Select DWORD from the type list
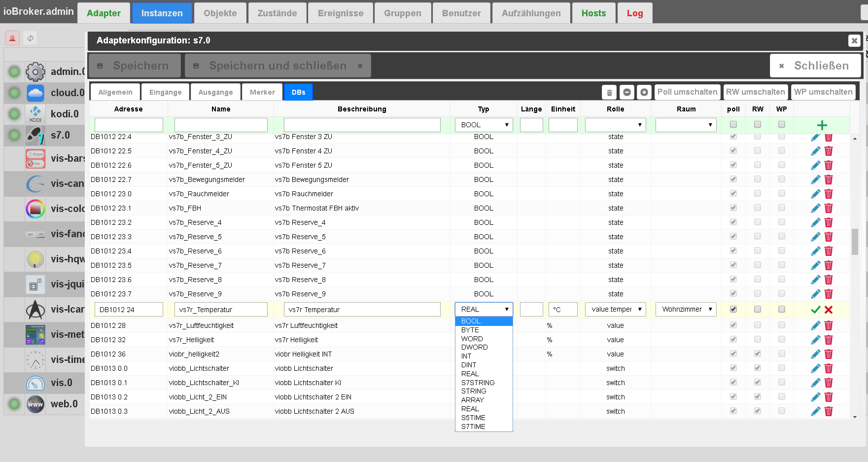The image size is (868, 462). coord(484,347)
